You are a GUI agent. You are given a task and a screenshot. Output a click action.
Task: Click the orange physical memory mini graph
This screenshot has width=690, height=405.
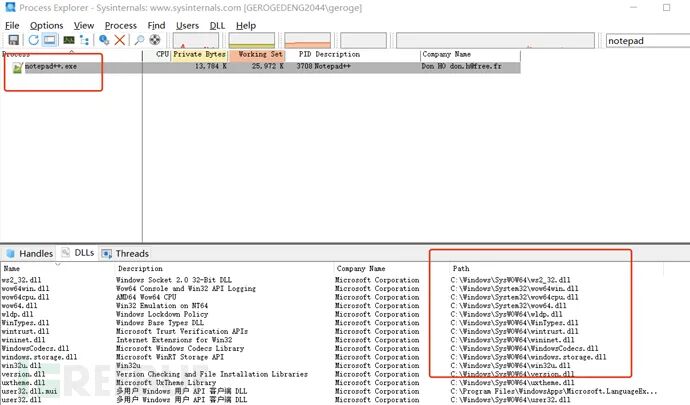[308, 40]
